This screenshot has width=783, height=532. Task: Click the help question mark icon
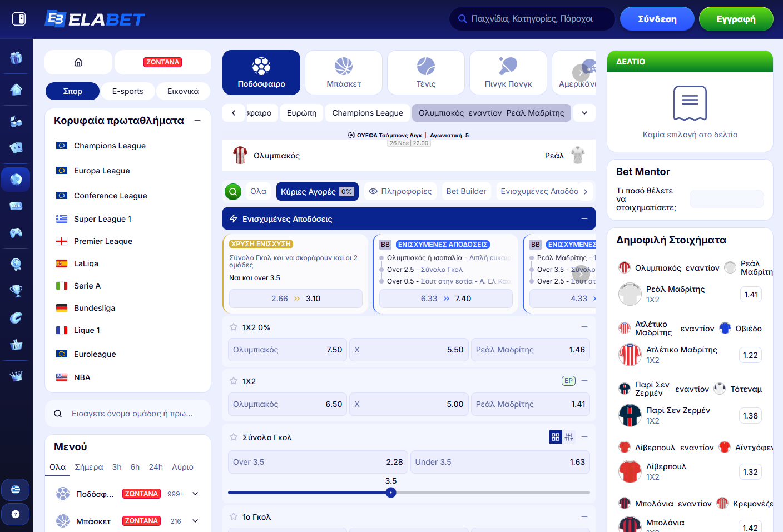pyautogui.click(x=16, y=514)
